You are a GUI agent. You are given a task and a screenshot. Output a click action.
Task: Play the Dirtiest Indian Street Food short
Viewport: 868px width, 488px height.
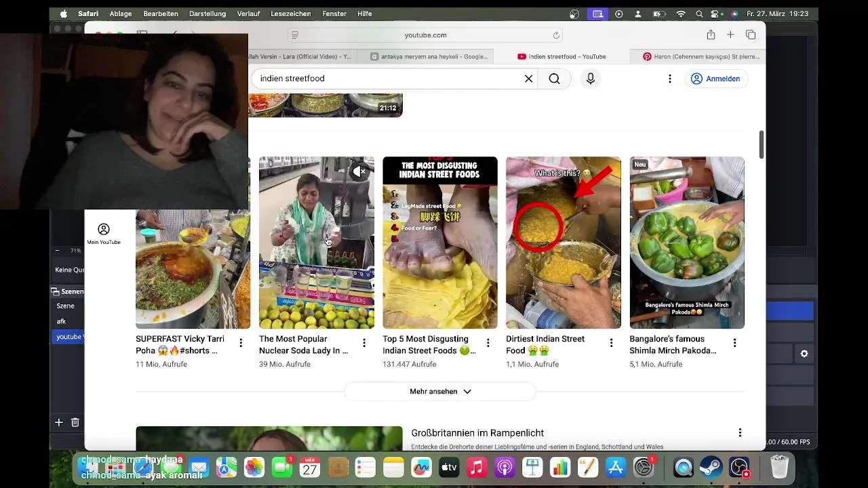click(564, 243)
